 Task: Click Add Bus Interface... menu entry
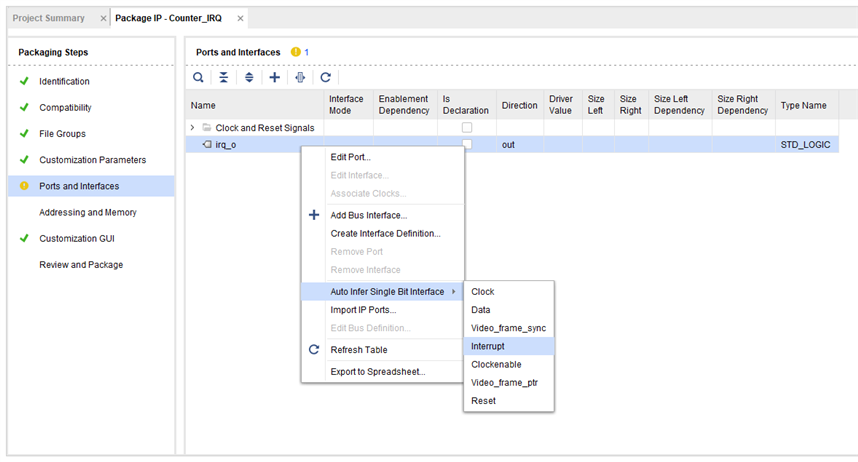point(368,215)
